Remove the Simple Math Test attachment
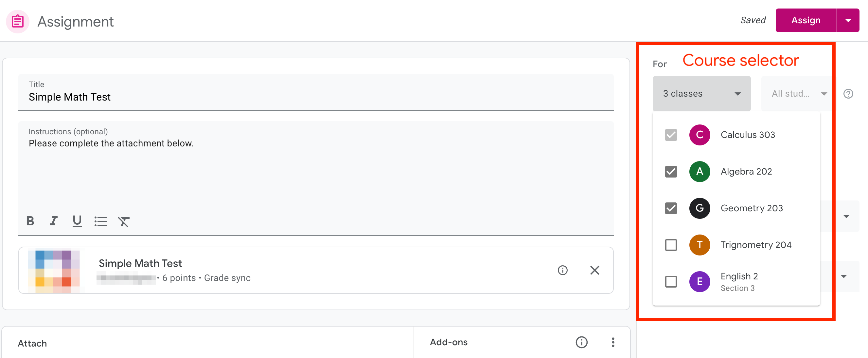The height and width of the screenshot is (358, 868). (594, 270)
